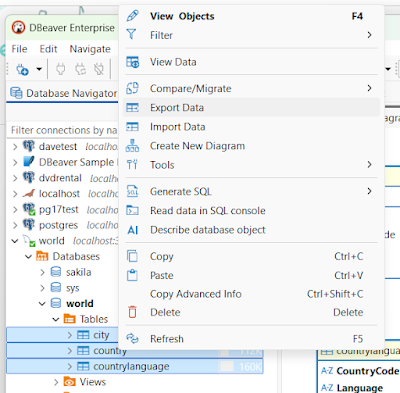The image size is (400, 393).
Task: Click the Export Data table icon
Action: tap(132, 108)
